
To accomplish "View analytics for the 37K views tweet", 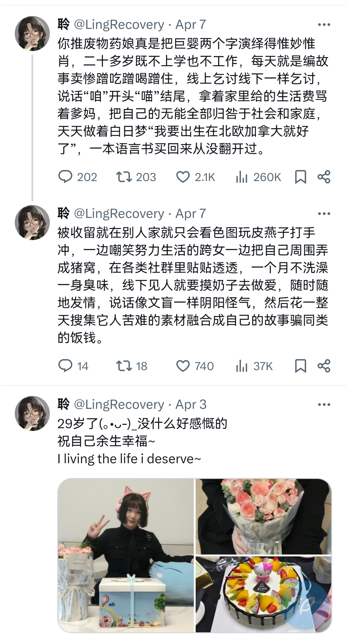I will tap(242, 366).
